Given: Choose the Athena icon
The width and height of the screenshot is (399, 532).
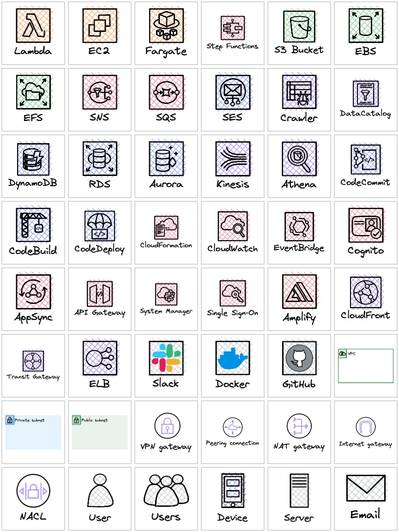Looking at the screenshot, I should click(x=299, y=159).
